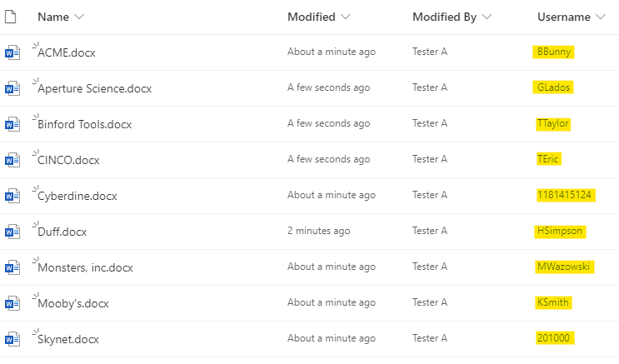The width and height of the screenshot is (619, 364).
Task: Click the file type column header icon
Action: click(x=12, y=17)
